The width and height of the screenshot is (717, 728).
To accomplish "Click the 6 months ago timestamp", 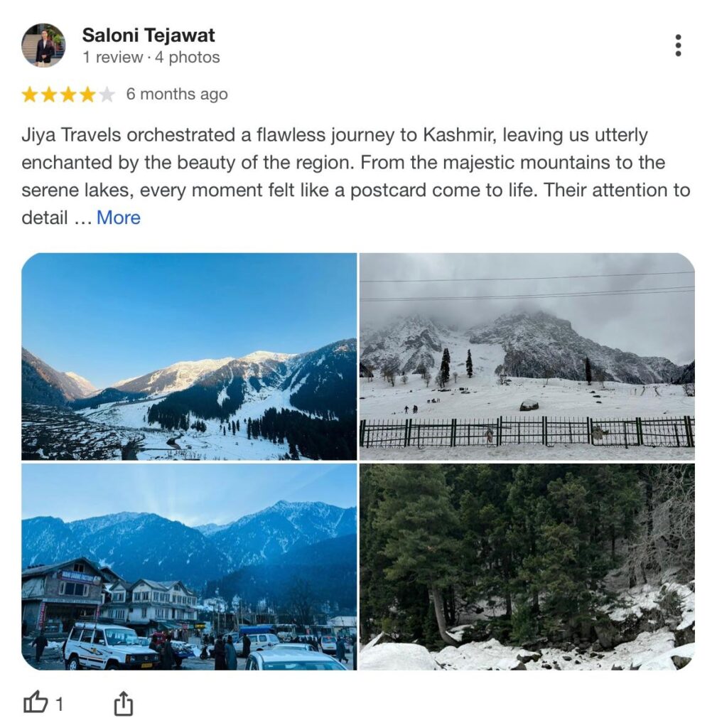I will click(x=177, y=95).
